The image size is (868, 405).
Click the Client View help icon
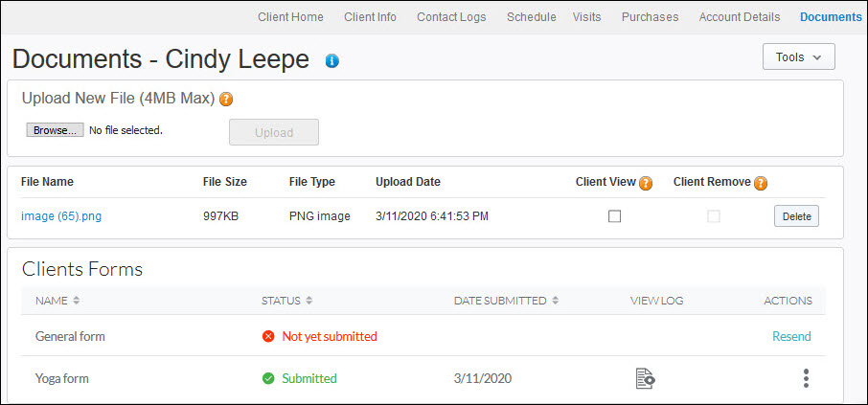646,183
